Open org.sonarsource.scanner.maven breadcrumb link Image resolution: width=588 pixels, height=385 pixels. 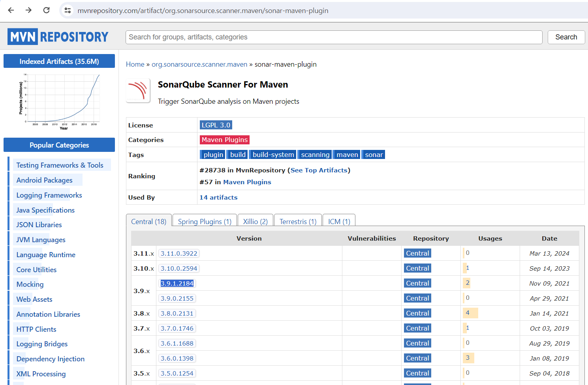point(199,64)
